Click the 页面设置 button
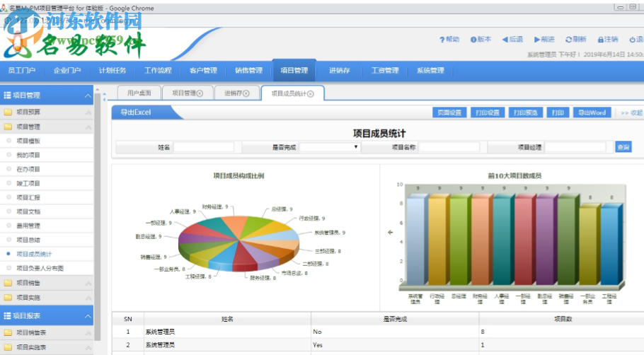The width and height of the screenshot is (644, 355). pos(449,112)
